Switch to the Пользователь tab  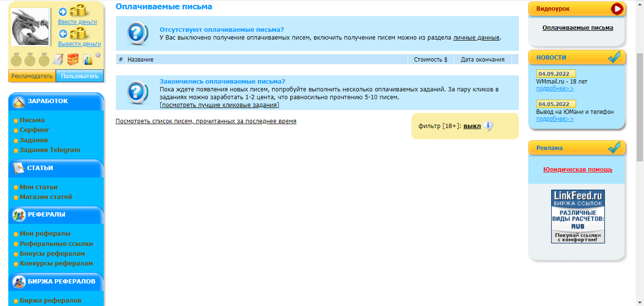pos(80,76)
